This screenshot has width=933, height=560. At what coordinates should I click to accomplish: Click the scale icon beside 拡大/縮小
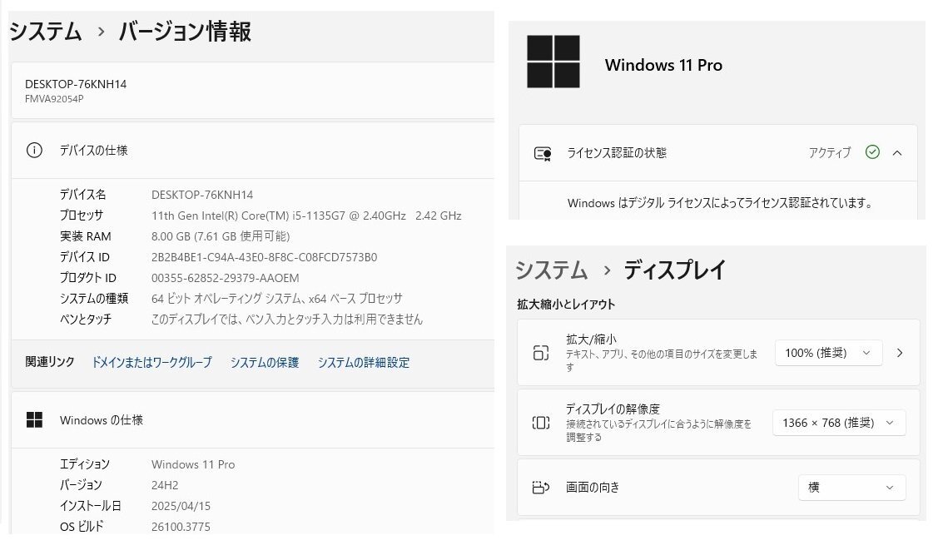[541, 353]
